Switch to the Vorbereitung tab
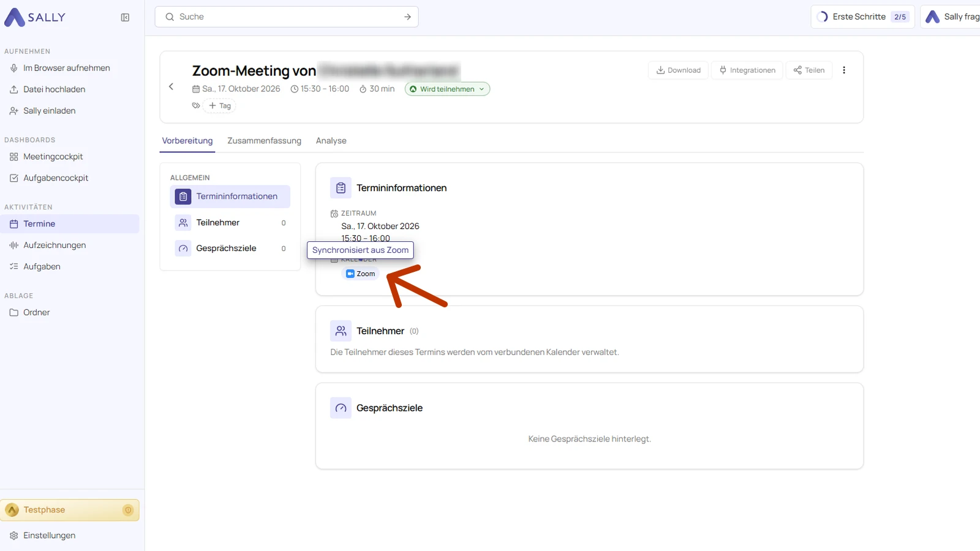 click(x=187, y=141)
